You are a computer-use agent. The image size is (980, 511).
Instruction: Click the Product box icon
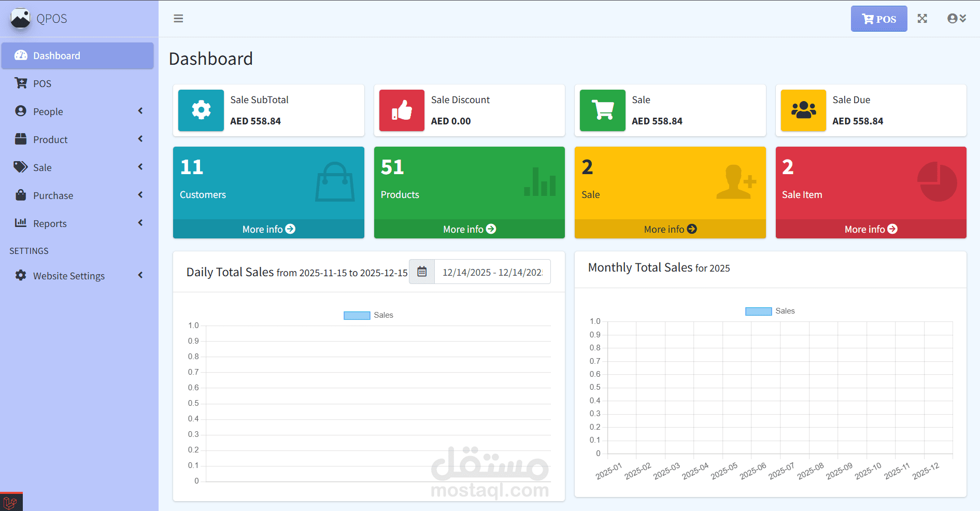pos(21,139)
